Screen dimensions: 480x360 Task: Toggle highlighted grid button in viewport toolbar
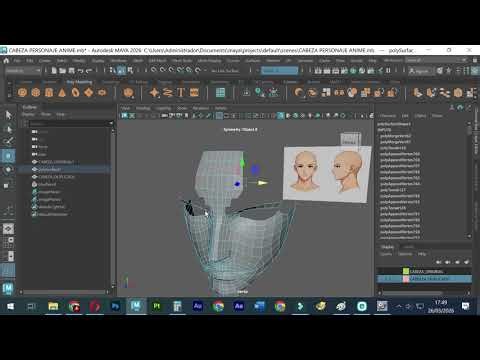pyautogui.click(x=219, y=116)
